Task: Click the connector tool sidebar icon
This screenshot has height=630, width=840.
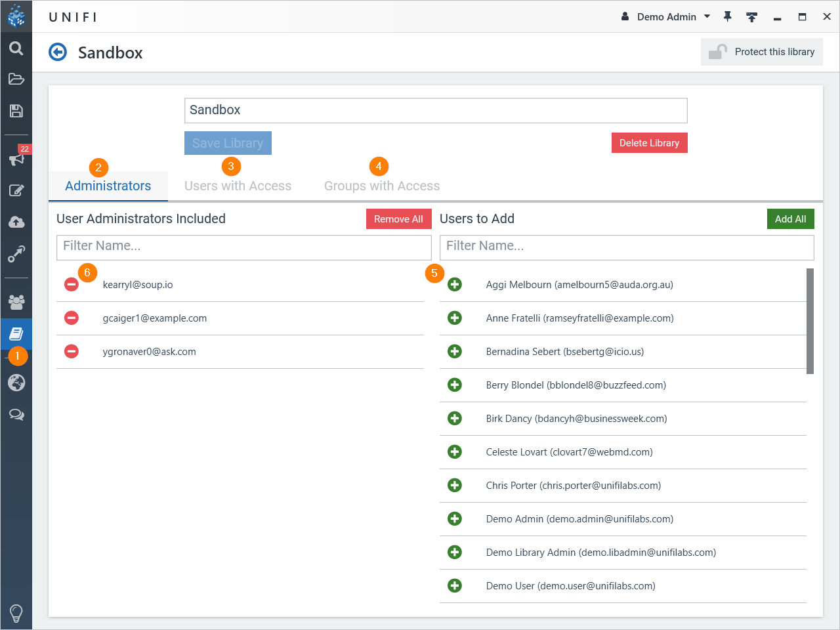Action: click(16, 254)
